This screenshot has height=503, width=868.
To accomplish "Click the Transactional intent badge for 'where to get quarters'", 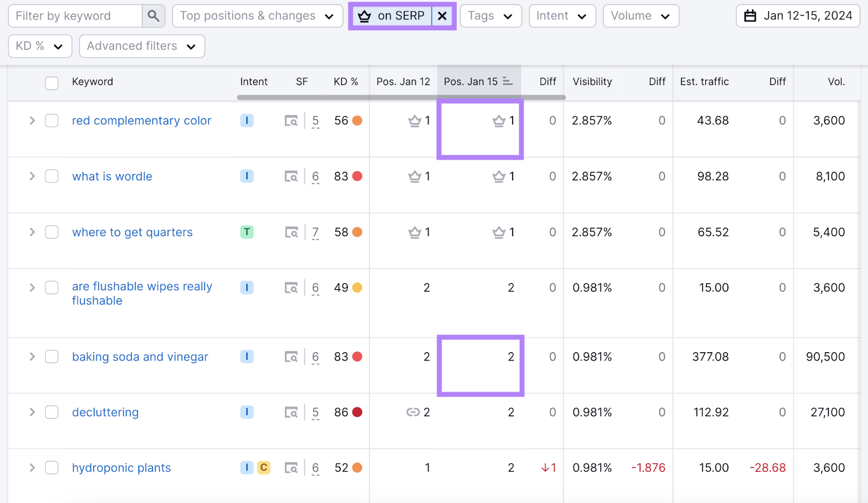I will [x=247, y=232].
